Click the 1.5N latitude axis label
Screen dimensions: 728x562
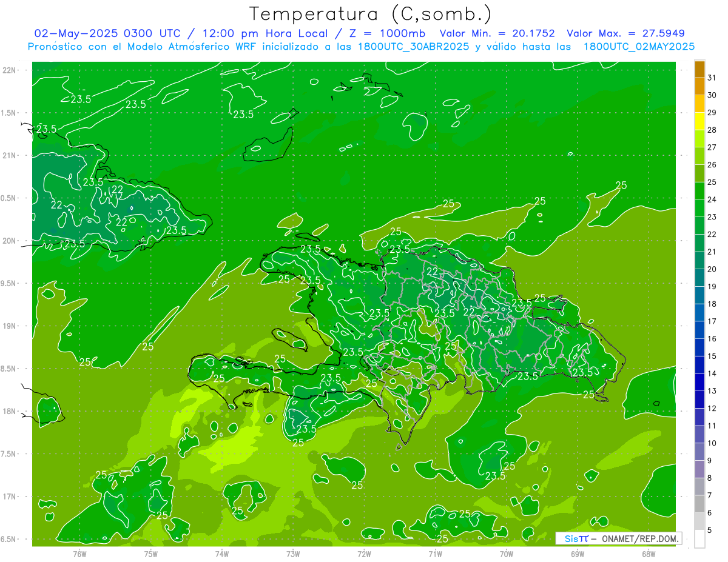(x=8, y=113)
